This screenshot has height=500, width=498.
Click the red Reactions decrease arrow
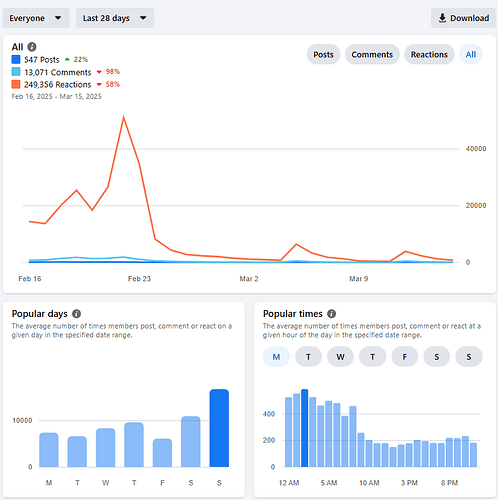(99, 85)
